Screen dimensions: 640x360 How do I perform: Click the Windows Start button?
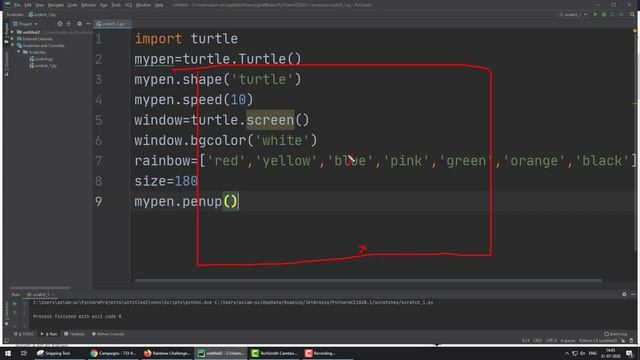coord(8,353)
